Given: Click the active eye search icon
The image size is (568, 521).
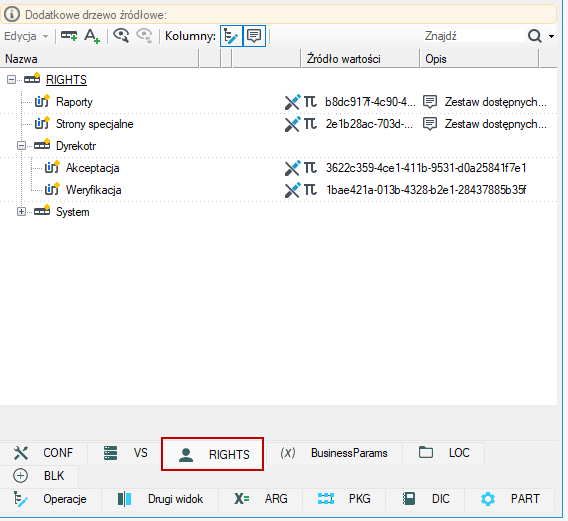Looking at the screenshot, I should tap(121, 36).
